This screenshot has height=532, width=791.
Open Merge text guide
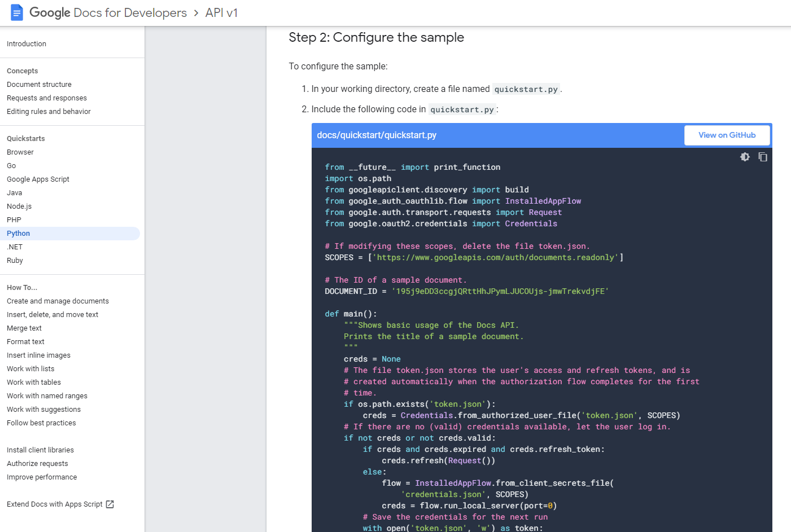click(24, 328)
